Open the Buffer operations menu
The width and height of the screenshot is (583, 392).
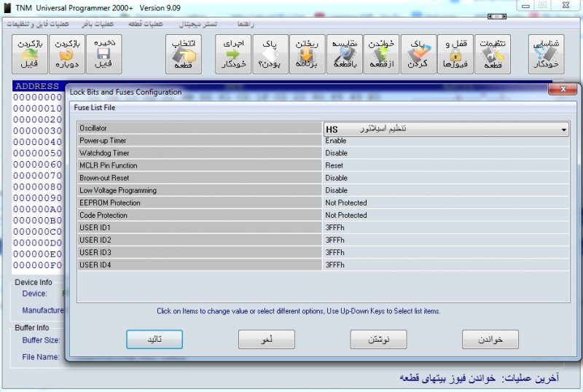[x=98, y=24]
